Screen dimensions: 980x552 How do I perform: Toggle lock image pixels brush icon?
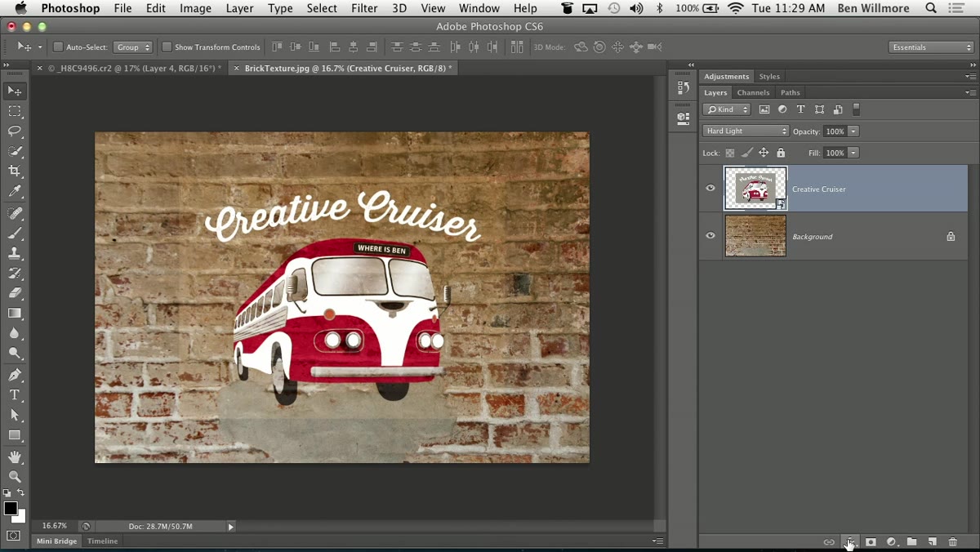coord(746,153)
